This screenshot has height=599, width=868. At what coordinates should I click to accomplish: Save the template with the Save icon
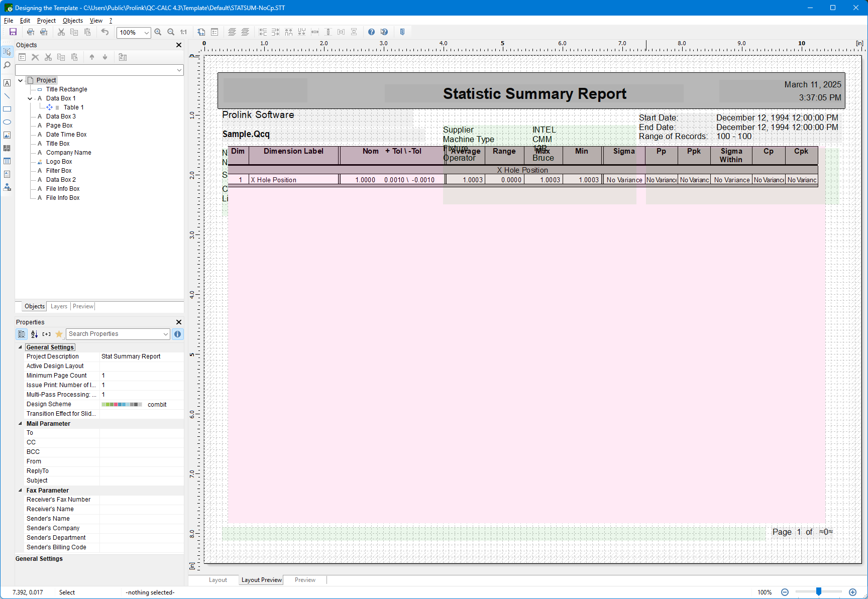coord(13,32)
